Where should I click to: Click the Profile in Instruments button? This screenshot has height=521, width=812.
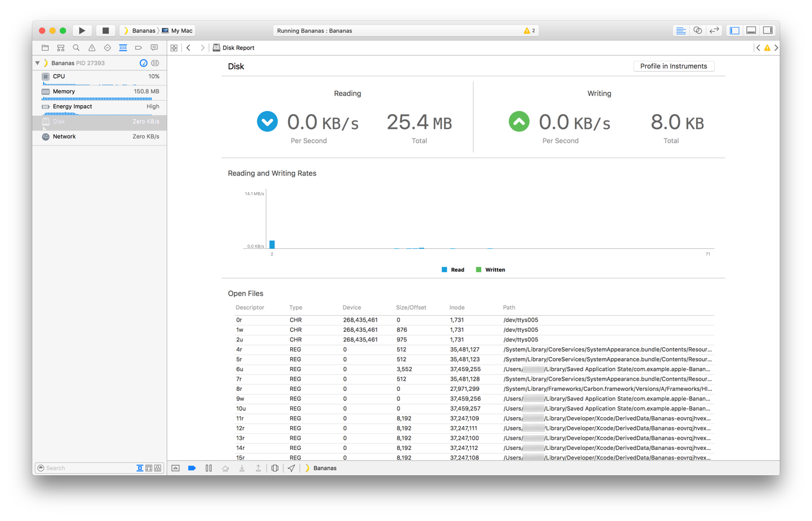[673, 66]
